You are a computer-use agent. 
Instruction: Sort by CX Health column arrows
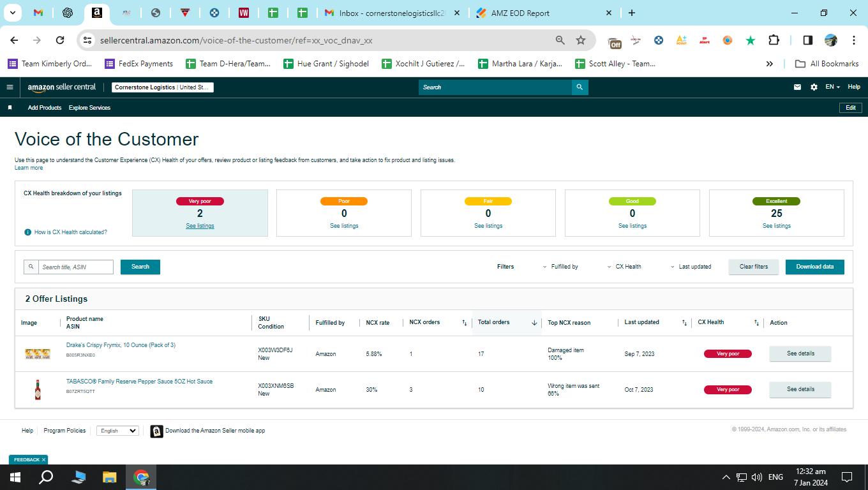coord(757,323)
